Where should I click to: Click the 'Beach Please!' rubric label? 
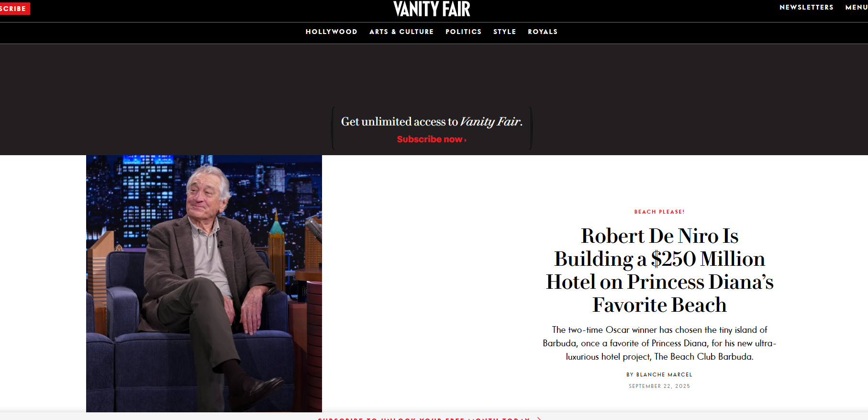[659, 212]
